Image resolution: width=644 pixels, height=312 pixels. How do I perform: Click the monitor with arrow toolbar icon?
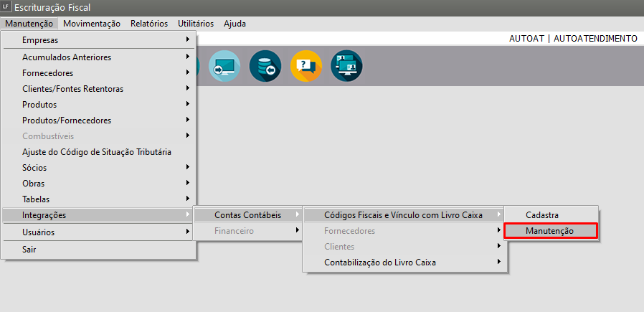click(x=224, y=66)
